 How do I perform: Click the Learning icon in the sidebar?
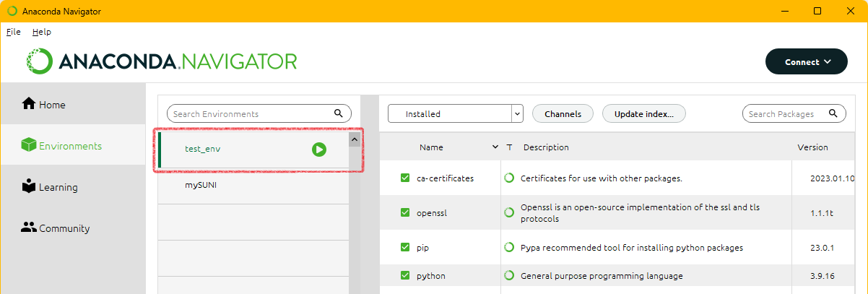coord(29,186)
